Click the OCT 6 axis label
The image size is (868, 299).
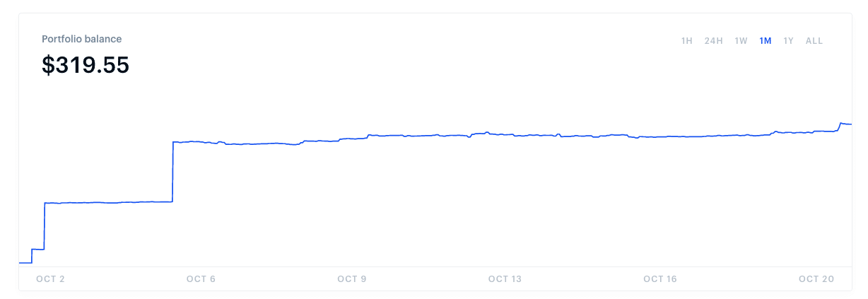(201, 279)
